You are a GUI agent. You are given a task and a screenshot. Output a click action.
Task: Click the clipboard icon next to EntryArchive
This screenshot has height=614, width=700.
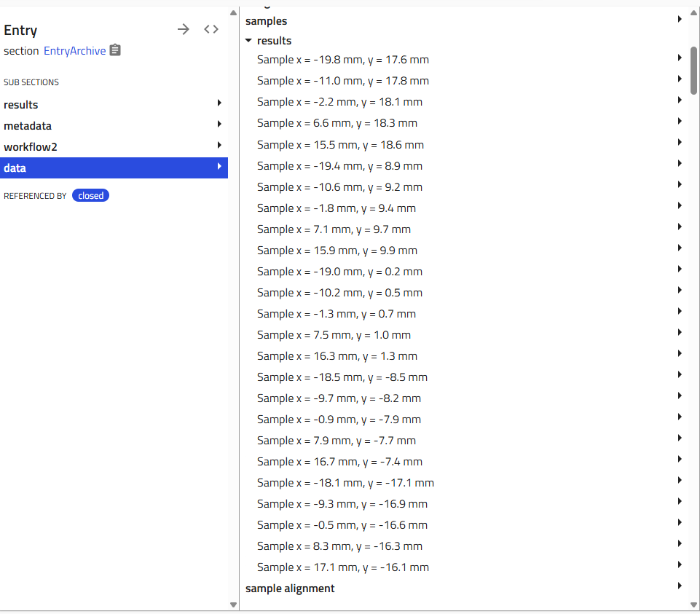click(x=115, y=50)
